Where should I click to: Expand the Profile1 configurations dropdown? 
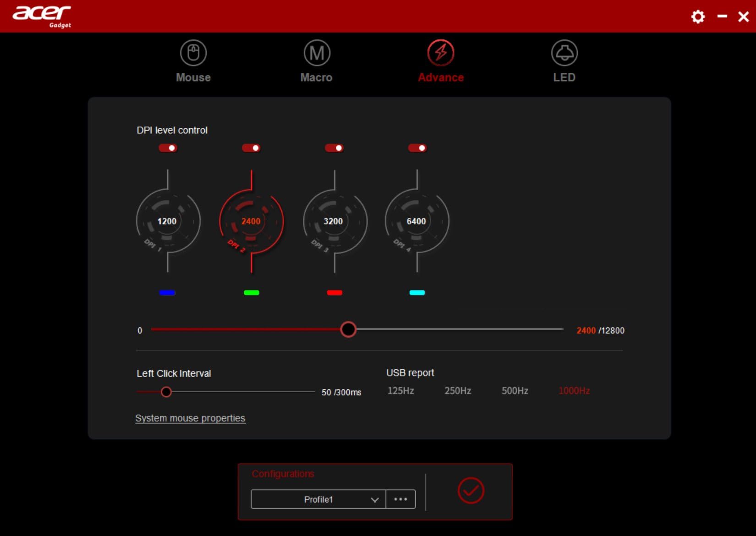318,499
